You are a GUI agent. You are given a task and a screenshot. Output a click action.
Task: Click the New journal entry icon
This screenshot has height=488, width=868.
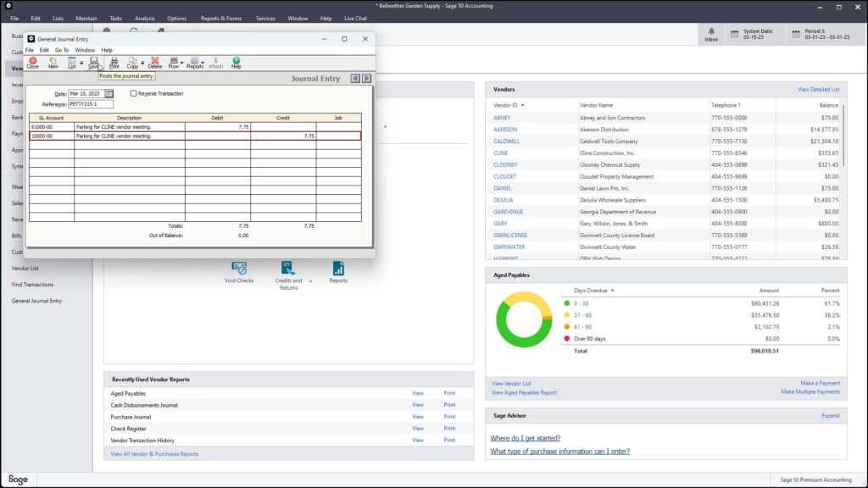tap(53, 63)
